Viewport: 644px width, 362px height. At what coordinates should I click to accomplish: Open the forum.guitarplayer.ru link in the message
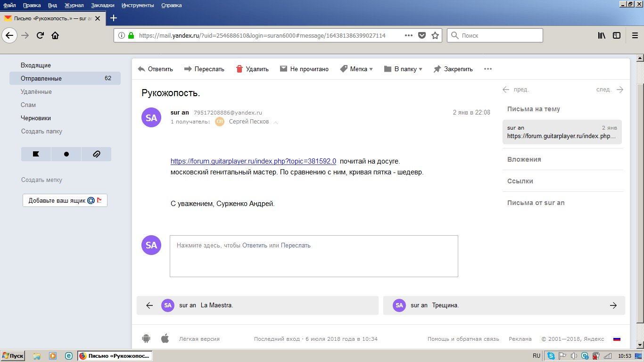coord(253,161)
